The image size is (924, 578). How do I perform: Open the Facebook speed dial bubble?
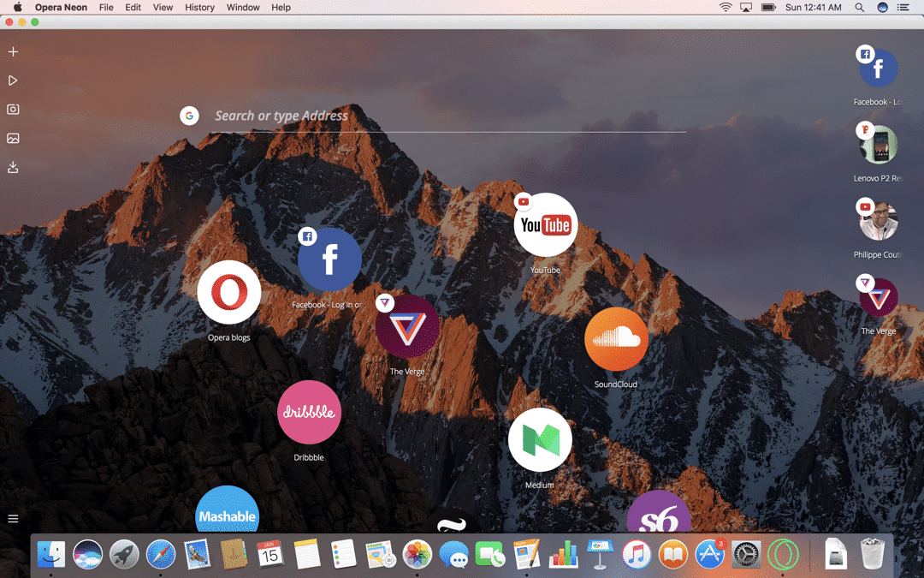(x=329, y=259)
